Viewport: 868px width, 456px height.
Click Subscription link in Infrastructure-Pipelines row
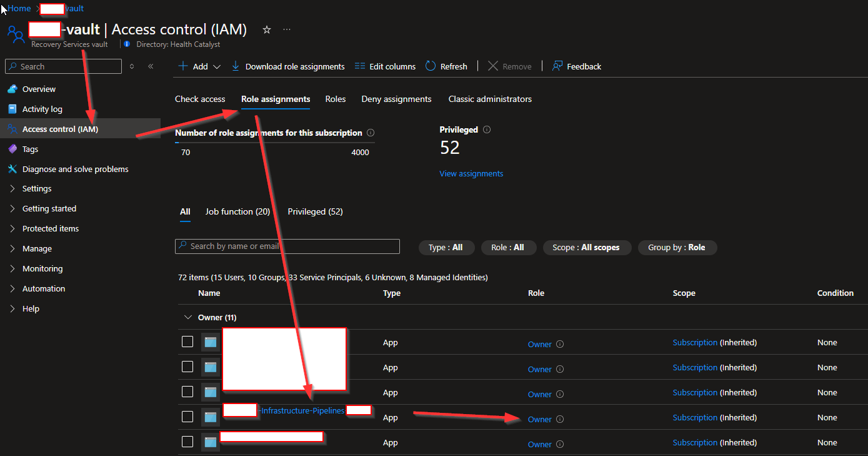695,417
